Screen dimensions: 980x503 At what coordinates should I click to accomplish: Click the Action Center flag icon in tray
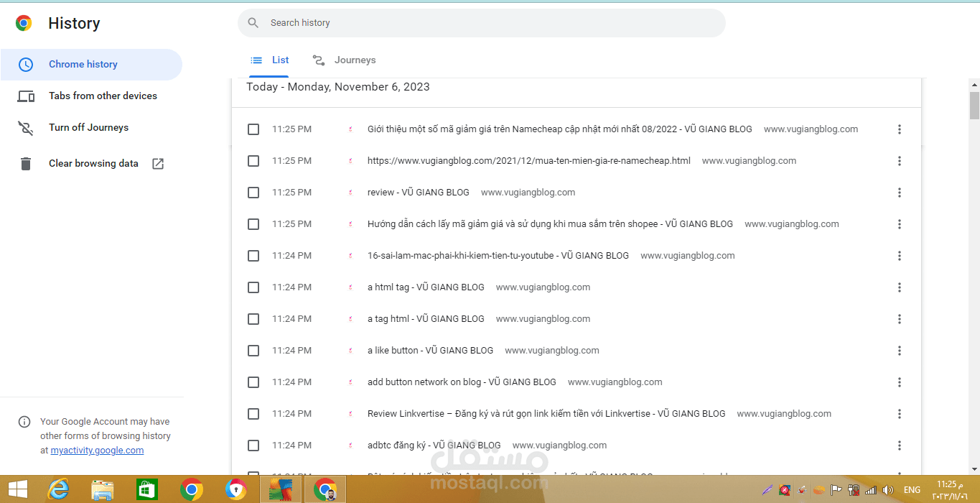click(836, 490)
